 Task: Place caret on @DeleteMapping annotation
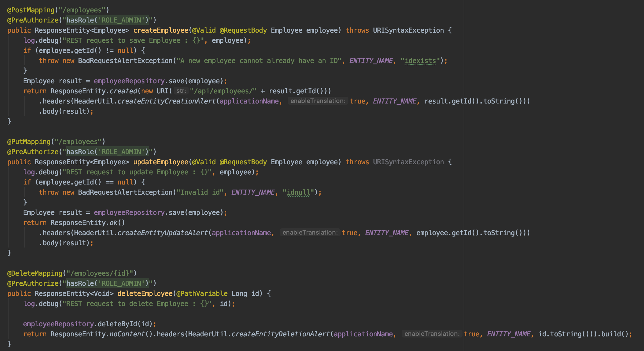click(x=35, y=273)
